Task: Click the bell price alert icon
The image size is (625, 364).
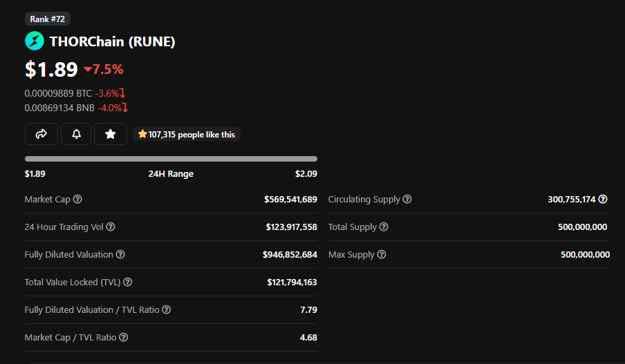Action: pos(76,134)
